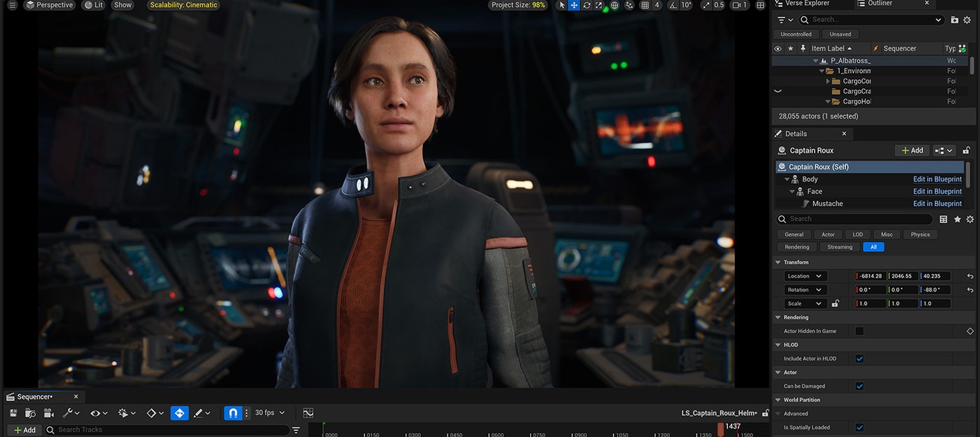The width and height of the screenshot is (980, 437).
Task: Open the Sequencer curve editor icon
Action: pyautogui.click(x=308, y=413)
